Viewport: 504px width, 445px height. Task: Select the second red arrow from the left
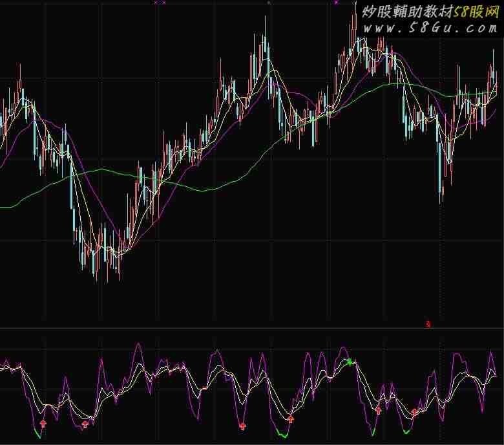(x=85, y=424)
